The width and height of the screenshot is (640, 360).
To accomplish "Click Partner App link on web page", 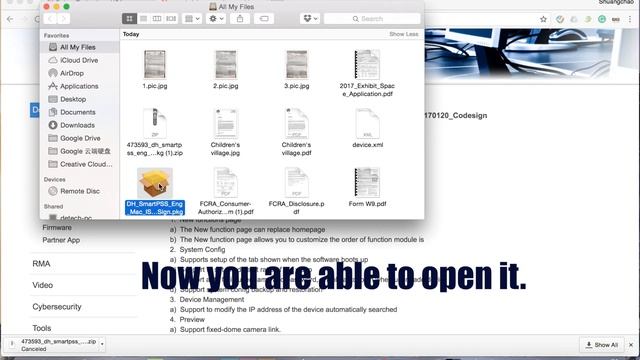I will [x=61, y=240].
